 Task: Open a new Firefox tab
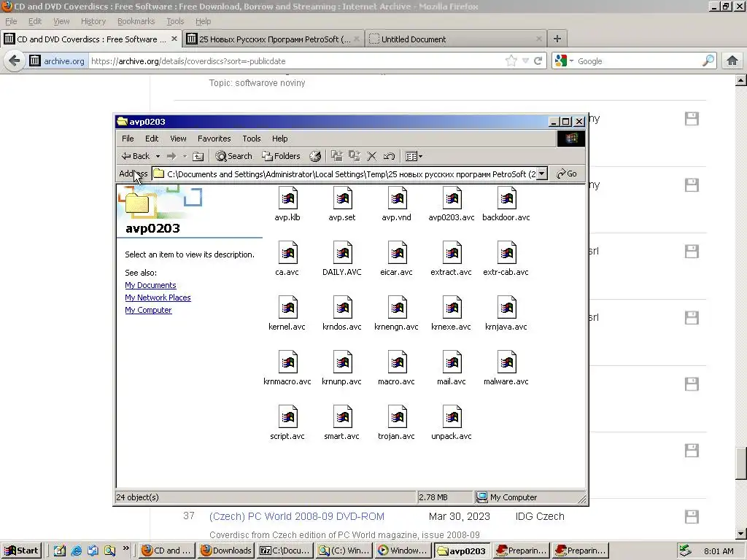(x=557, y=39)
